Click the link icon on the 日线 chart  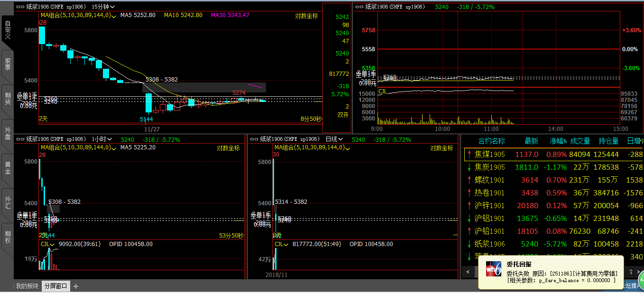254,139
